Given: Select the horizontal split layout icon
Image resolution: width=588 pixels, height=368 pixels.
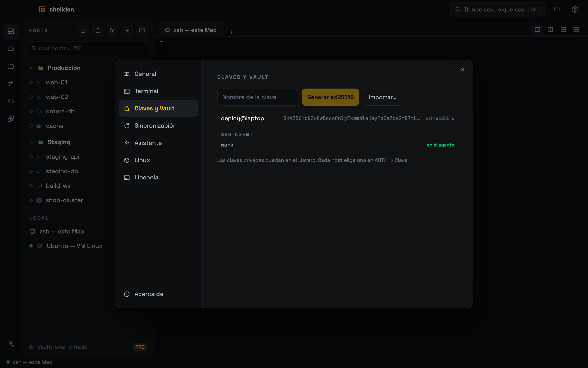Looking at the screenshot, I should tap(563, 29).
